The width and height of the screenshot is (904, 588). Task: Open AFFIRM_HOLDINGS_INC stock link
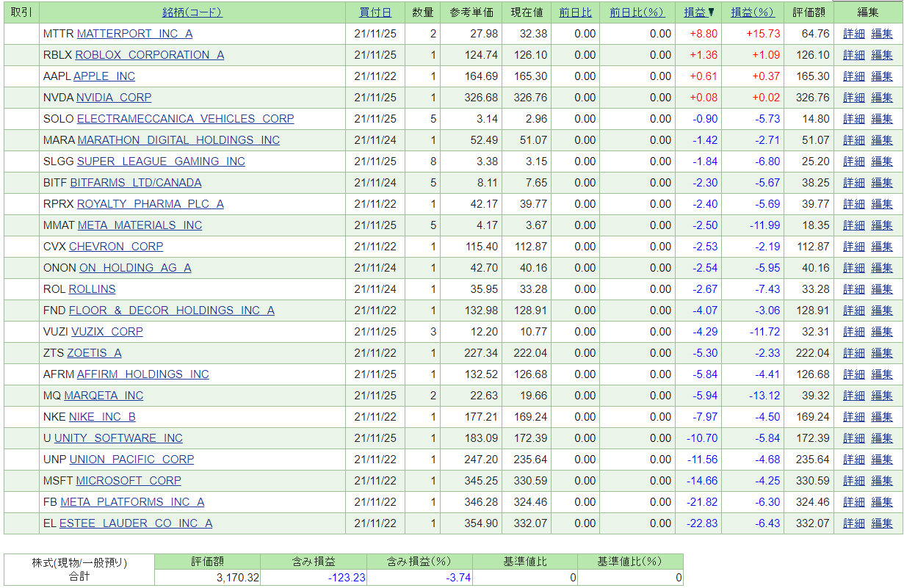click(x=143, y=374)
